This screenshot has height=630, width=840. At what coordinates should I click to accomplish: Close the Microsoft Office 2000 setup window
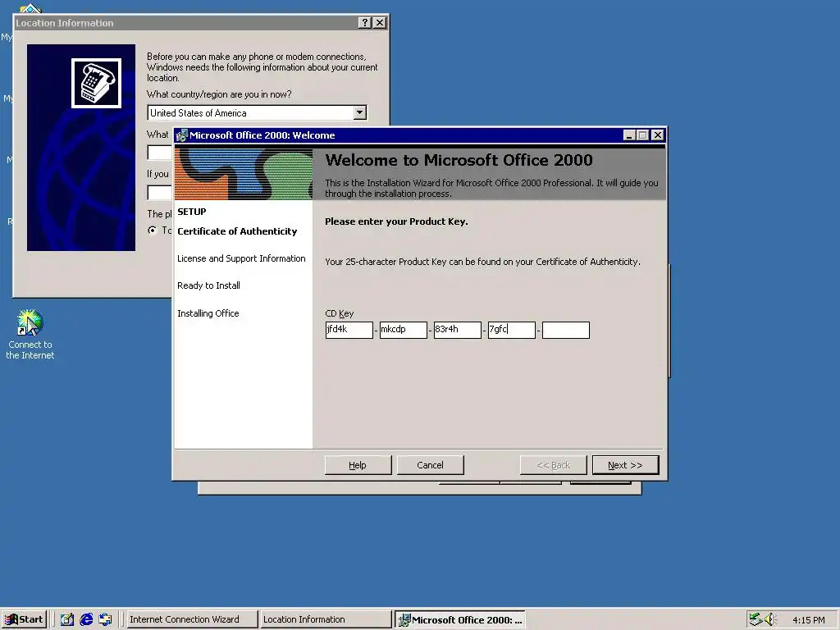point(658,135)
